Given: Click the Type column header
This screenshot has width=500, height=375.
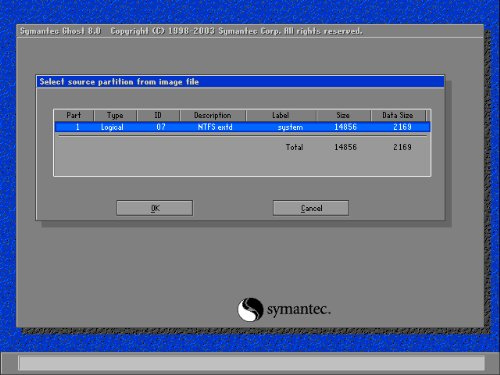Looking at the screenshot, I should pyautogui.click(x=115, y=115).
